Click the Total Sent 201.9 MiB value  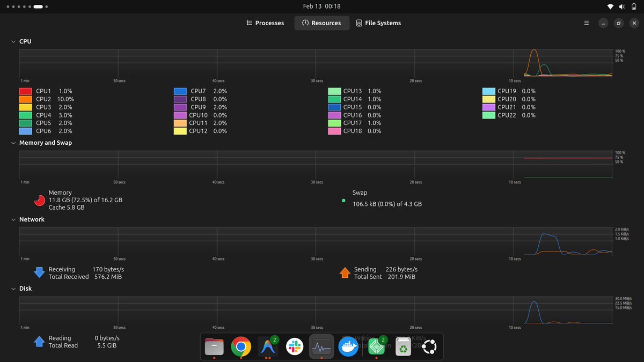pyautogui.click(x=400, y=277)
